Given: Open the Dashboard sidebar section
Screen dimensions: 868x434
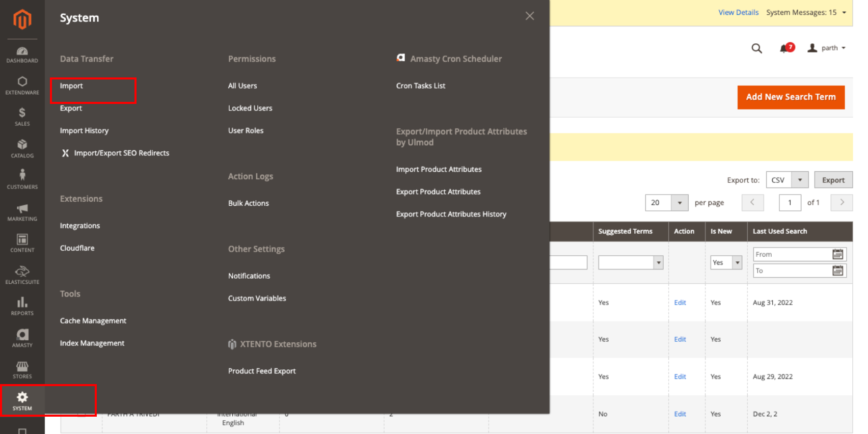Looking at the screenshot, I should coord(22,55).
